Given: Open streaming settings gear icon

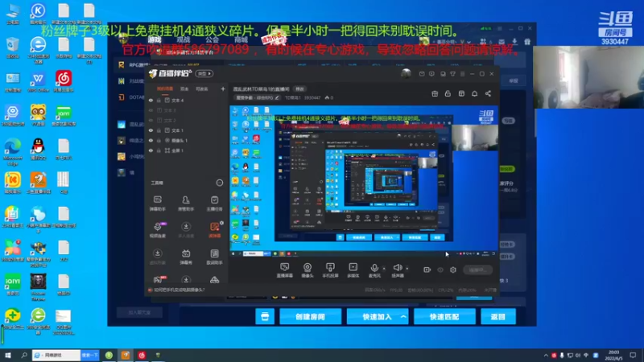Looking at the screenshot, I should pyautogui.click(x=453, y=269).
